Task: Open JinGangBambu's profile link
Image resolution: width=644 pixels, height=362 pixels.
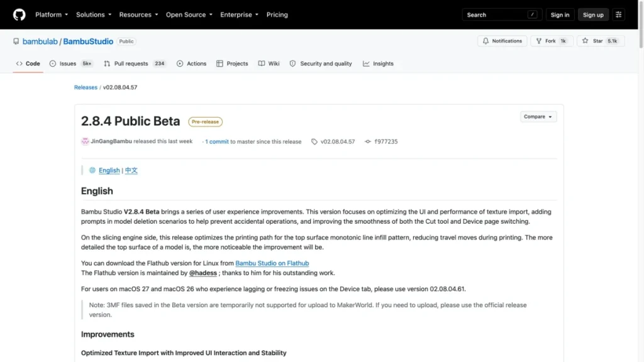Action: coord(111,141)
